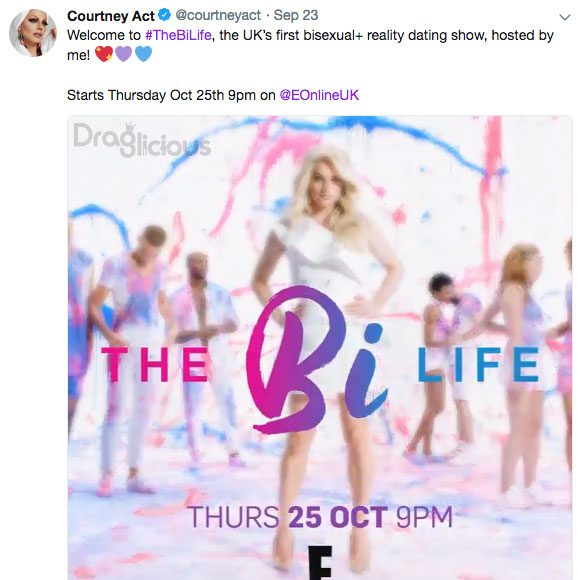Click the pink THE title text

[154, 365]
